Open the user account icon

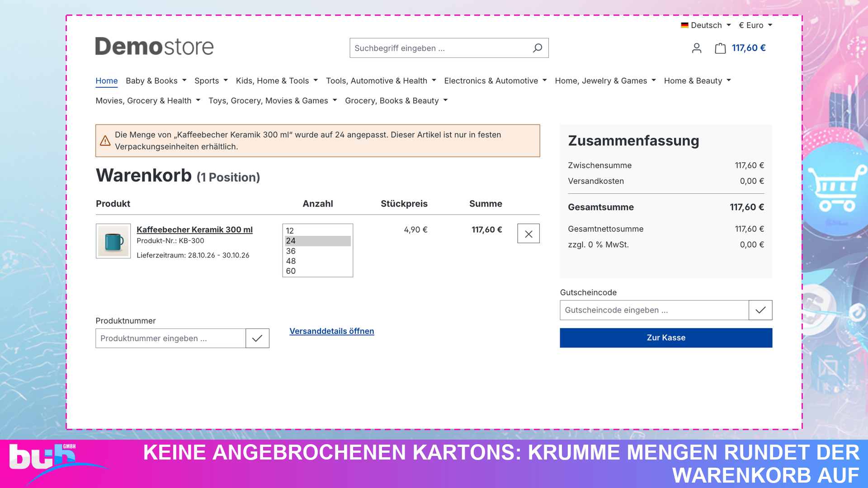(x=697, y=48)
